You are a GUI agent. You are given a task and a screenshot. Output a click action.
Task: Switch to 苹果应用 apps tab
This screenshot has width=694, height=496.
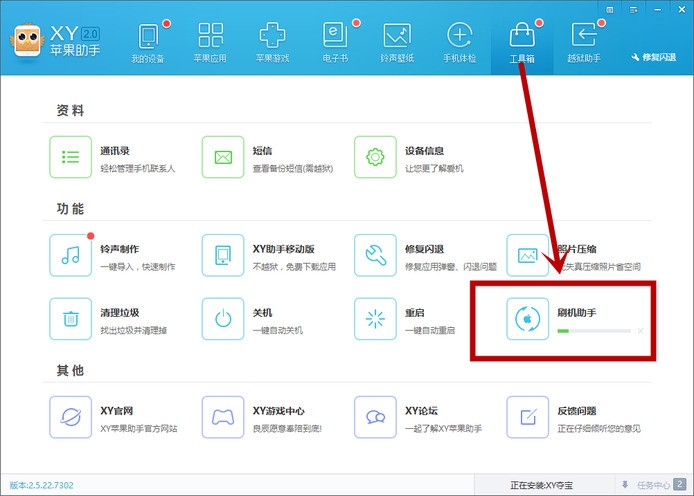[x=210, y=43]
